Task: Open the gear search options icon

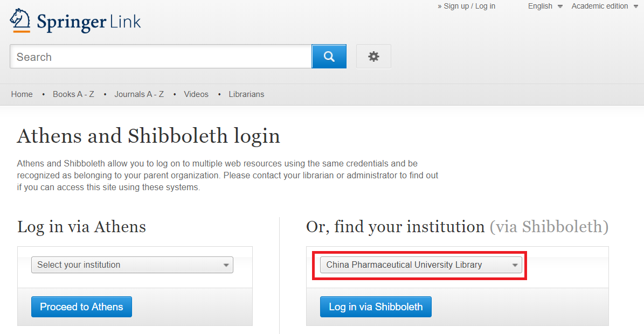Action: pyautogui.click(x=373, y=57)
